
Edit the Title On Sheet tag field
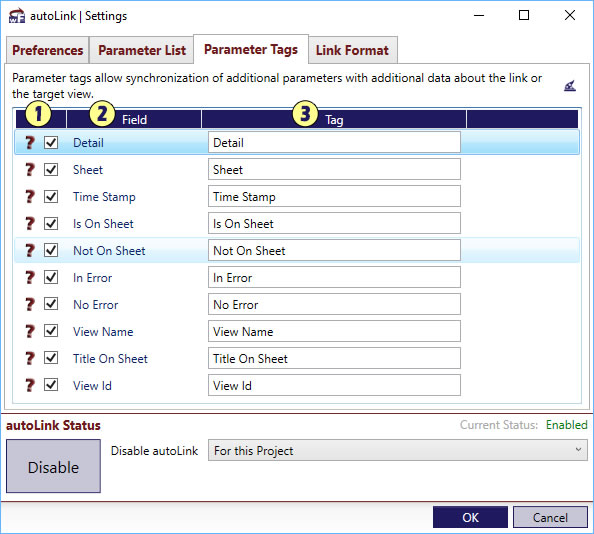tap(334, 358)
